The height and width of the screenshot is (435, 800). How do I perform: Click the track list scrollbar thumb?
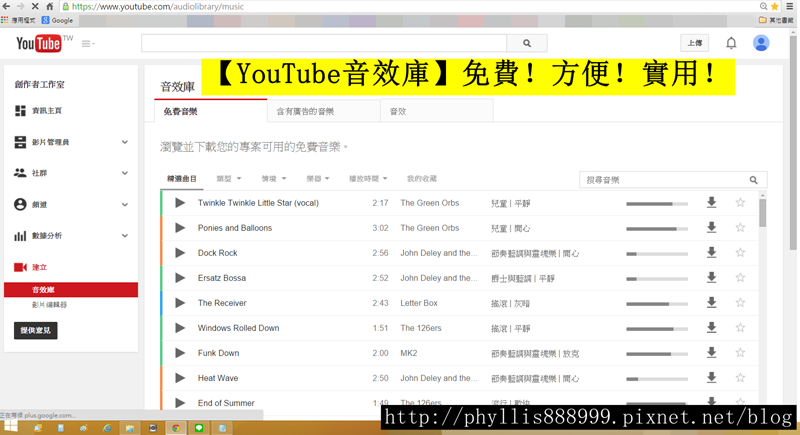coord(762,213)
